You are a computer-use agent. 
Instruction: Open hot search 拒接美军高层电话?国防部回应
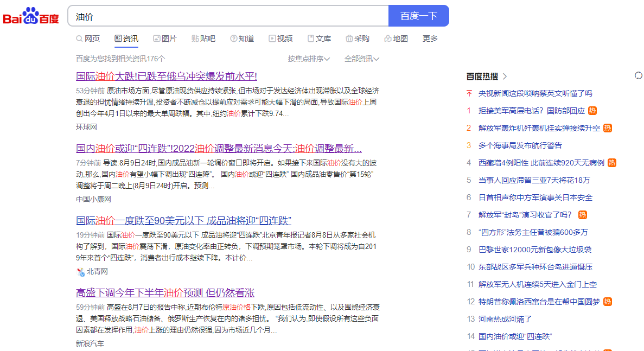[x=532, y=111]
